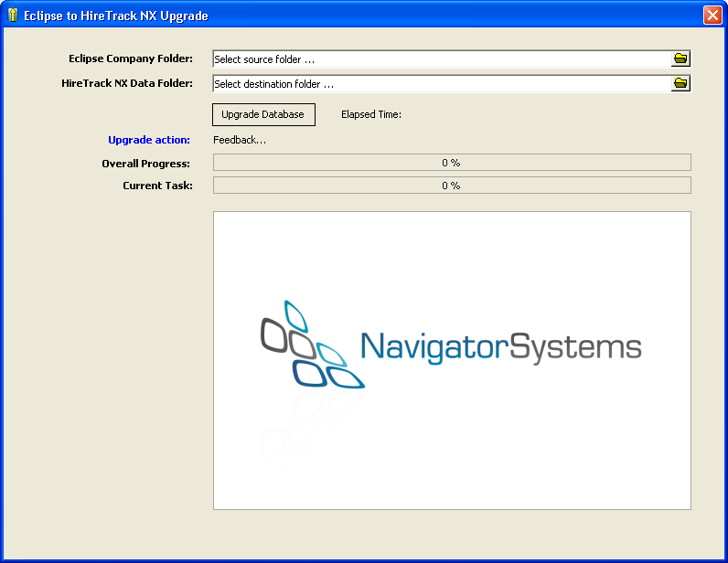Click the Current Task label

click(157, 186)
